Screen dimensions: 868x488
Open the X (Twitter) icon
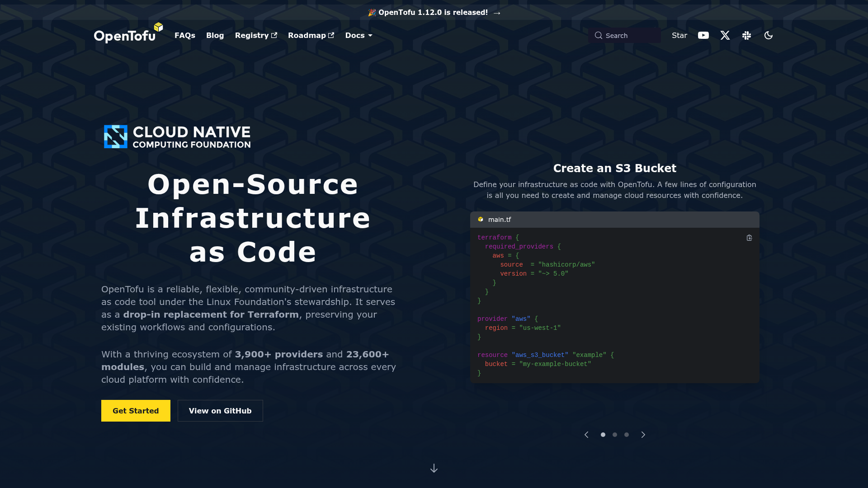point(725,35)
